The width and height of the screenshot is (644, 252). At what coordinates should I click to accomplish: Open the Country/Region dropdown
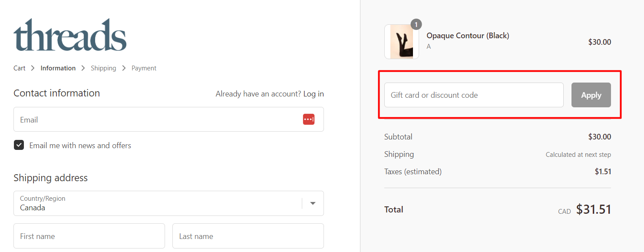pos(161,203)
